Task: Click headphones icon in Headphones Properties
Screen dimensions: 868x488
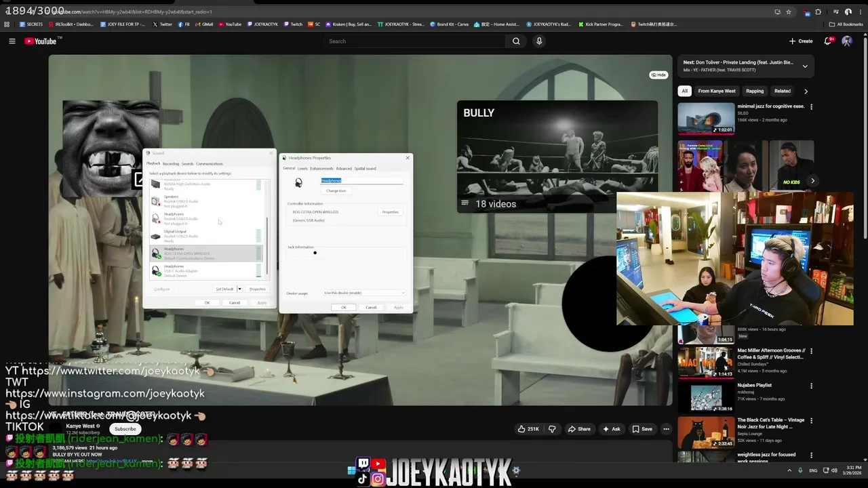Action: [x=298, y=182]
